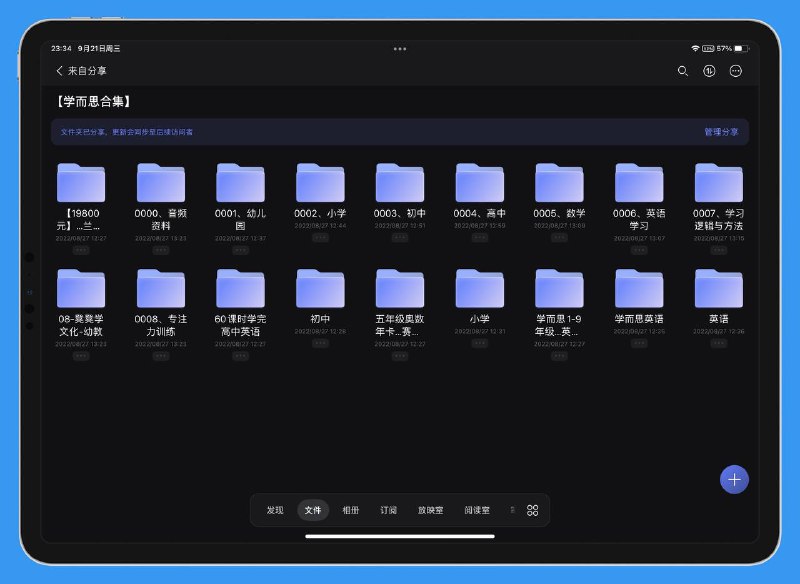Tap the search magnifier icon
Screen dimensions: 800x584
(x=683, y=71)
